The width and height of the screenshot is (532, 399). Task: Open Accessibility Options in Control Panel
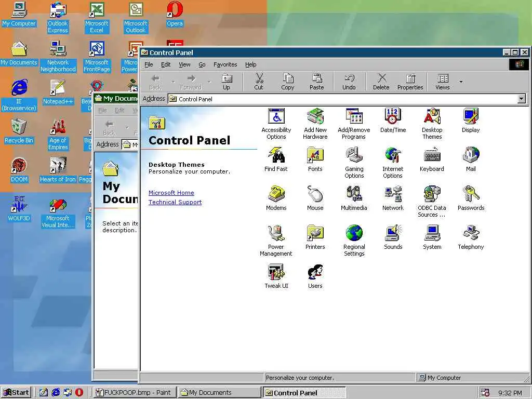pos(276,124)
